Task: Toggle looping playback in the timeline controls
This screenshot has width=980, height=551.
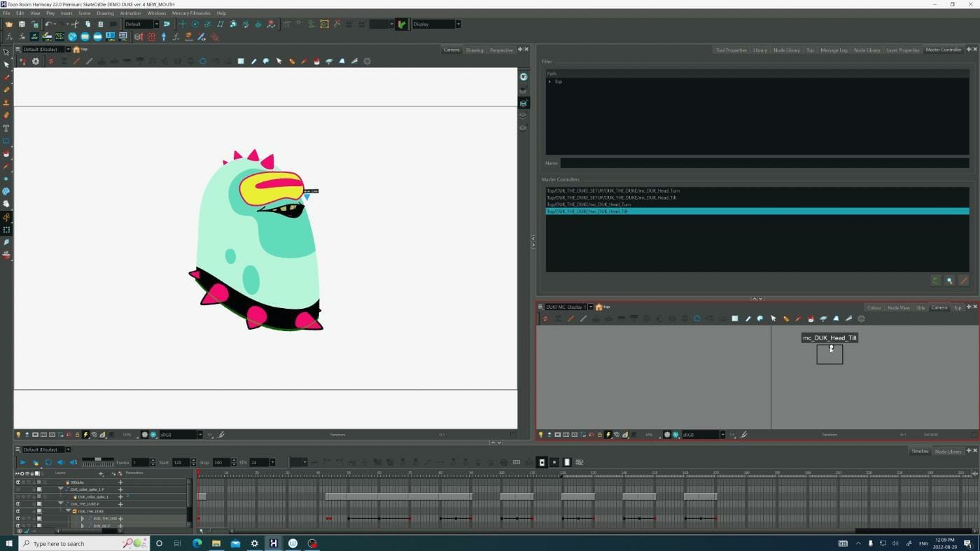Action: (x=48, y=462)
